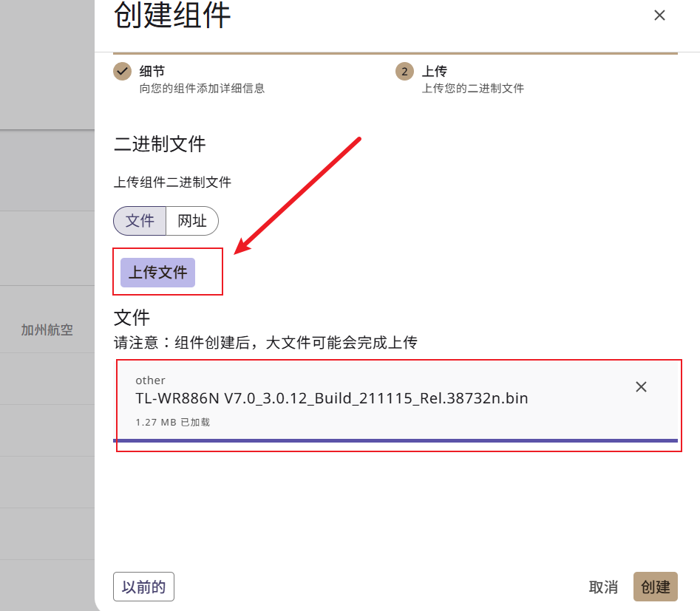Open the 上传 step label
700x611 pixels.
[x=435, y=71]
